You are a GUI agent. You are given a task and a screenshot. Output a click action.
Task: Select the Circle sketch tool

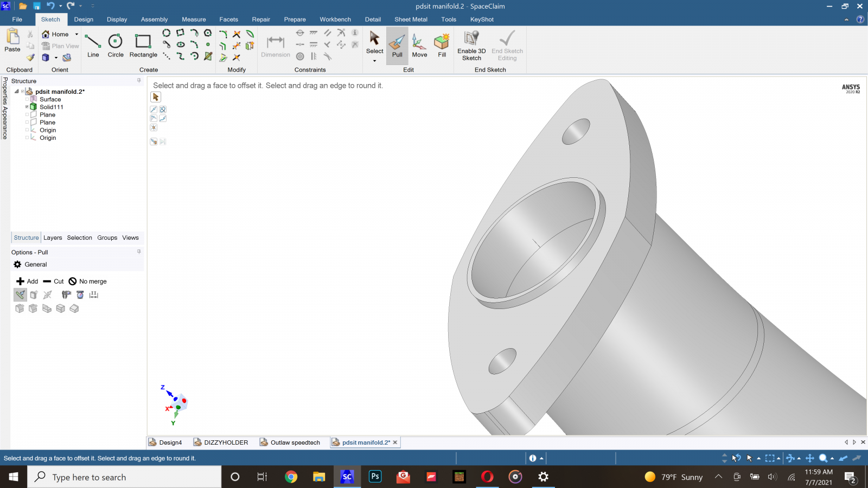pos(116,46)
